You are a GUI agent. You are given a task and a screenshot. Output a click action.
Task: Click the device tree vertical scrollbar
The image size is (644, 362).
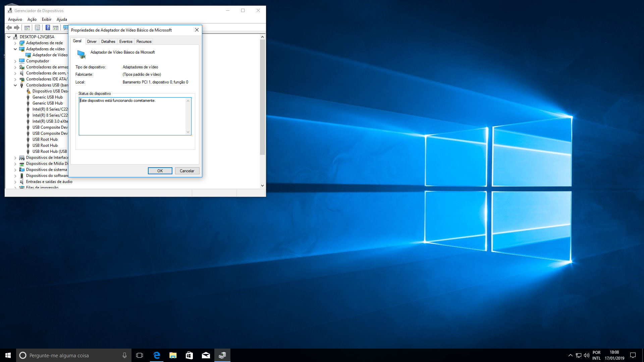[262, 97]
